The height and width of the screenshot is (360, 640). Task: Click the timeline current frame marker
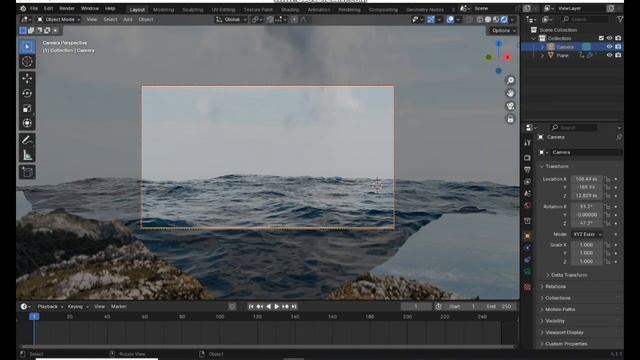pyautogui.click(x=34, y=316)
